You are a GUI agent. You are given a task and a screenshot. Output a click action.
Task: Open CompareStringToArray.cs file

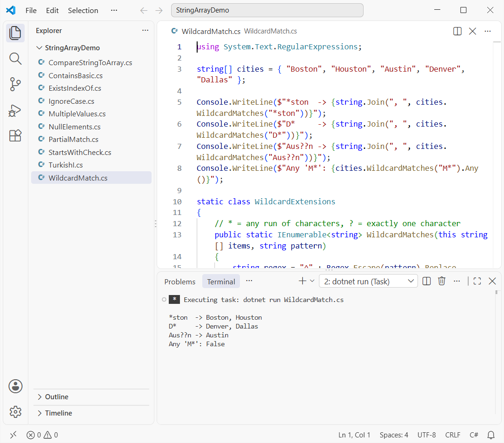click(x=91, y=63)
